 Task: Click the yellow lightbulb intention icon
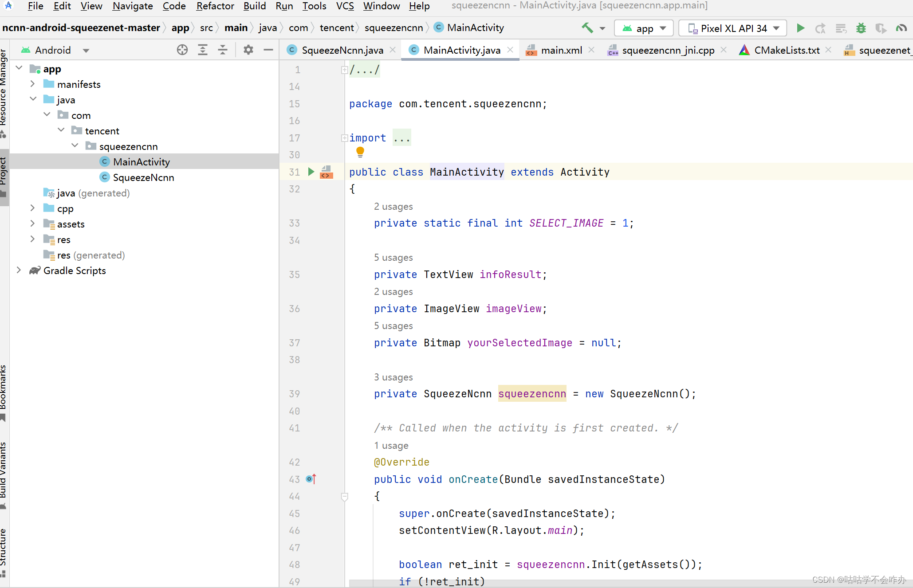[360, 152]
